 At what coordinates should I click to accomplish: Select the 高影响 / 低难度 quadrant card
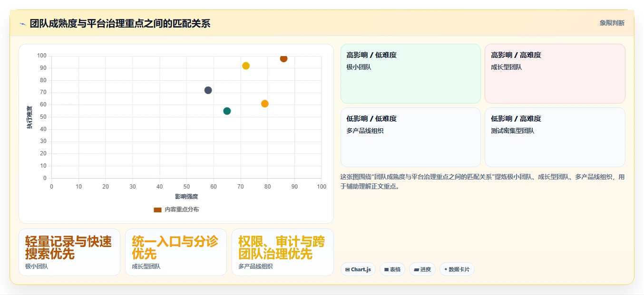pyautogui.click(x=410, y=74)
